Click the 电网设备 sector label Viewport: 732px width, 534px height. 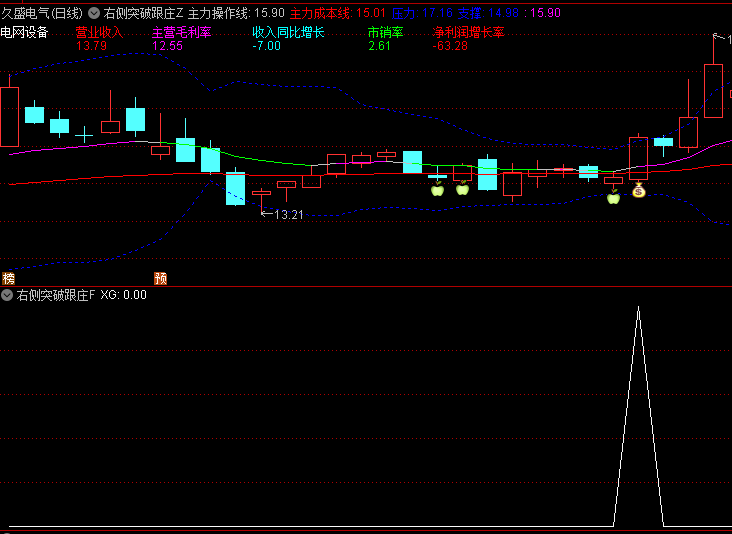24,32
